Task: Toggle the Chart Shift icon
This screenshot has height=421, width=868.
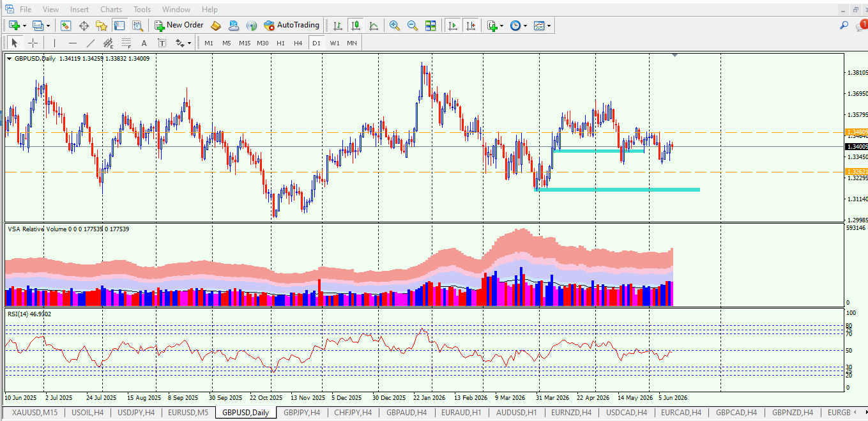Action: (471, 26)
